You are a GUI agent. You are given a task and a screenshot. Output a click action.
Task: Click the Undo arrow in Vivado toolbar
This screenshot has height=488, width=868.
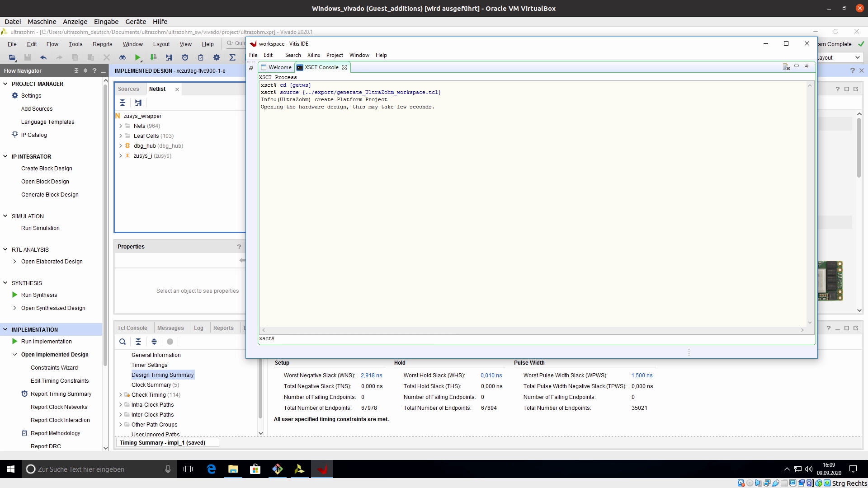click(x=43, y=57)
